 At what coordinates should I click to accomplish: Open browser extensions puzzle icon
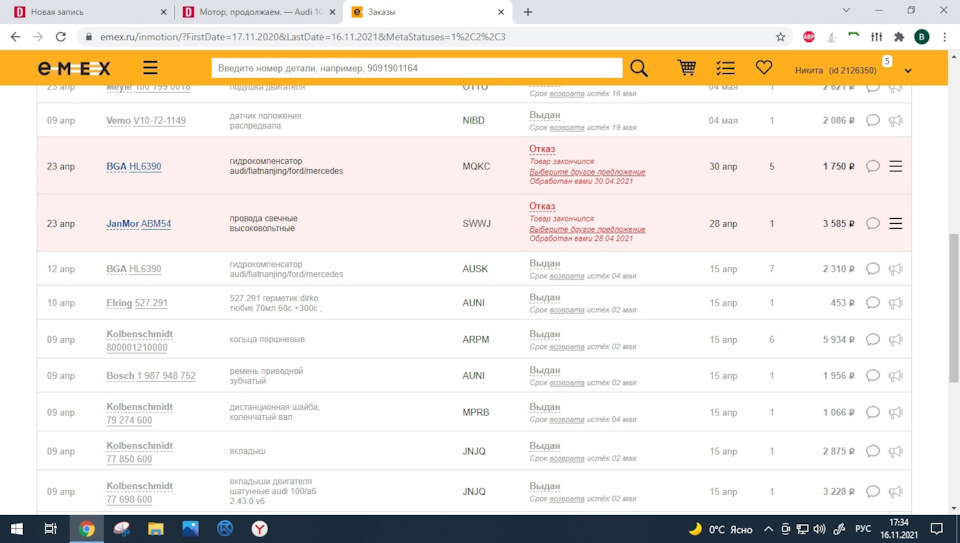point(899,37)
